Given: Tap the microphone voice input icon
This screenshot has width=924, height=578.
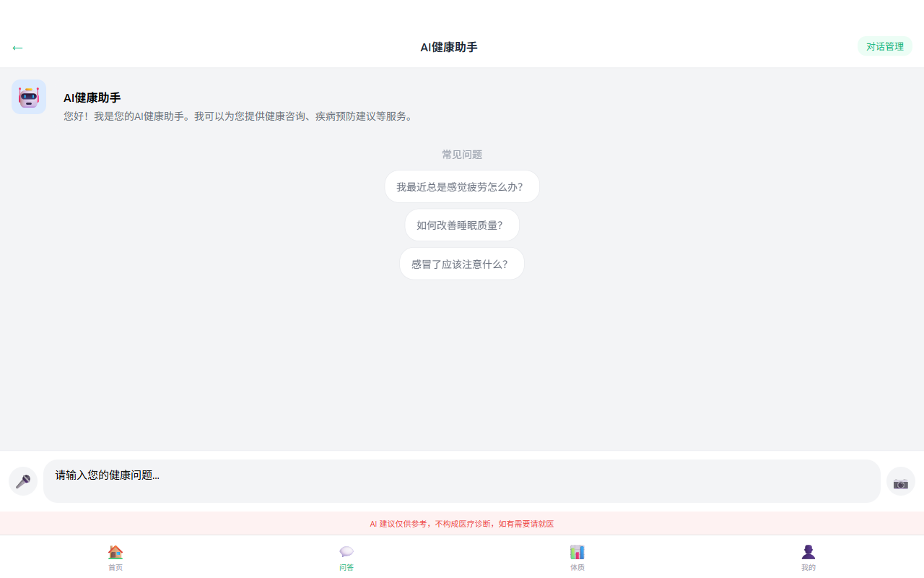Looking at the screenshot, I should (23, 481).
